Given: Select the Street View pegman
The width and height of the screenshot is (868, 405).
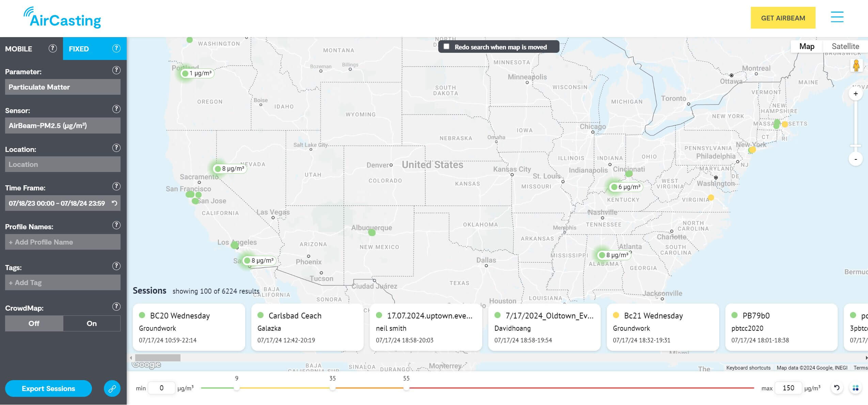Looking at the screenshot, I should pos(856,65).
